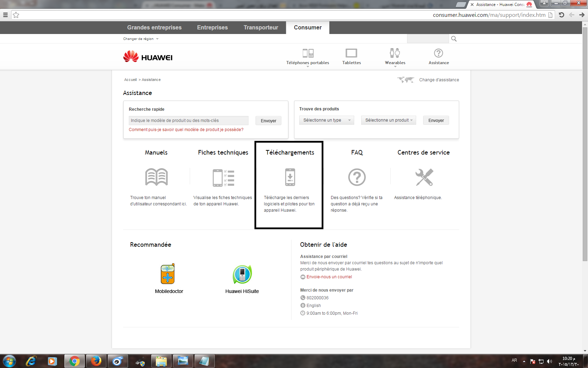
Task: Click the Huawei HiSuite label
Action: pyautogui.click(x=242, y=291)
